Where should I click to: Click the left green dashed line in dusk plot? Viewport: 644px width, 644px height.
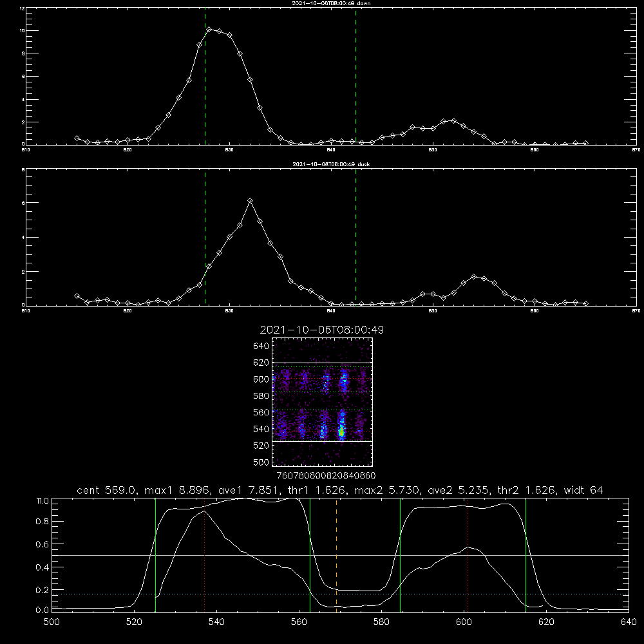coord(205,237)
